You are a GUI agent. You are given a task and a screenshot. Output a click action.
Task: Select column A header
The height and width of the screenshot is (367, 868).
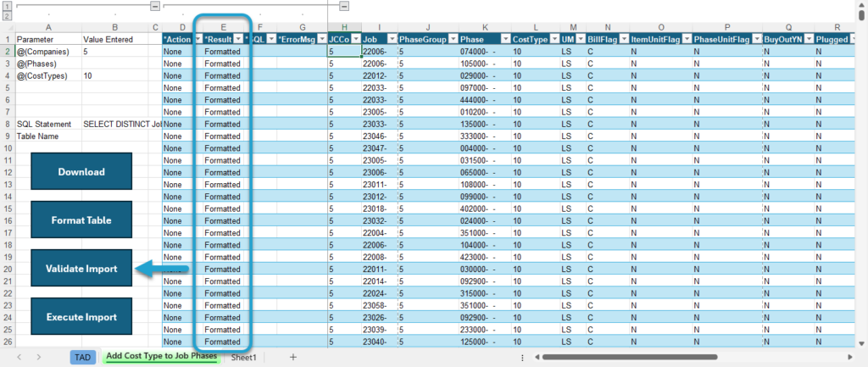click(x=48, y=27)
